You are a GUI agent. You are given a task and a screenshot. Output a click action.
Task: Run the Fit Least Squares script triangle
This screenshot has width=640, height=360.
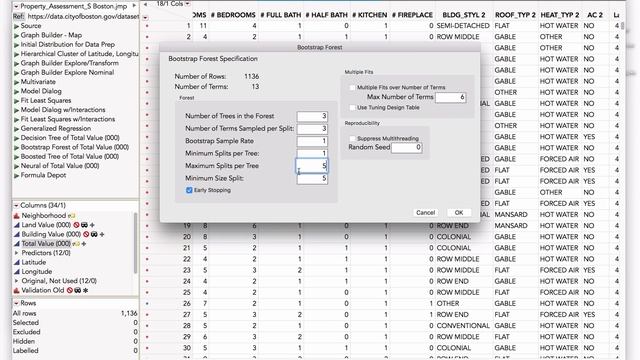point(16,100)
